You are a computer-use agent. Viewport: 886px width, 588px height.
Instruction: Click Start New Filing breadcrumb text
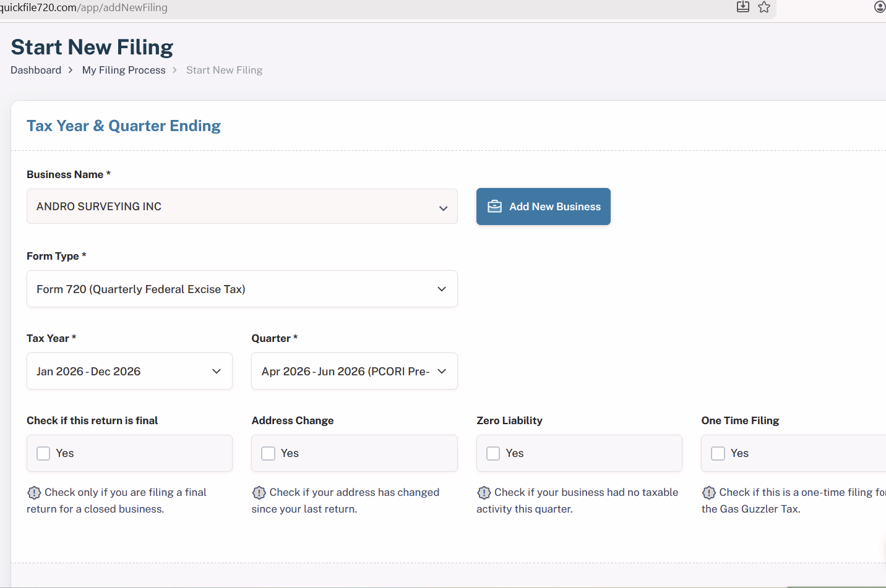coord(225,70)
